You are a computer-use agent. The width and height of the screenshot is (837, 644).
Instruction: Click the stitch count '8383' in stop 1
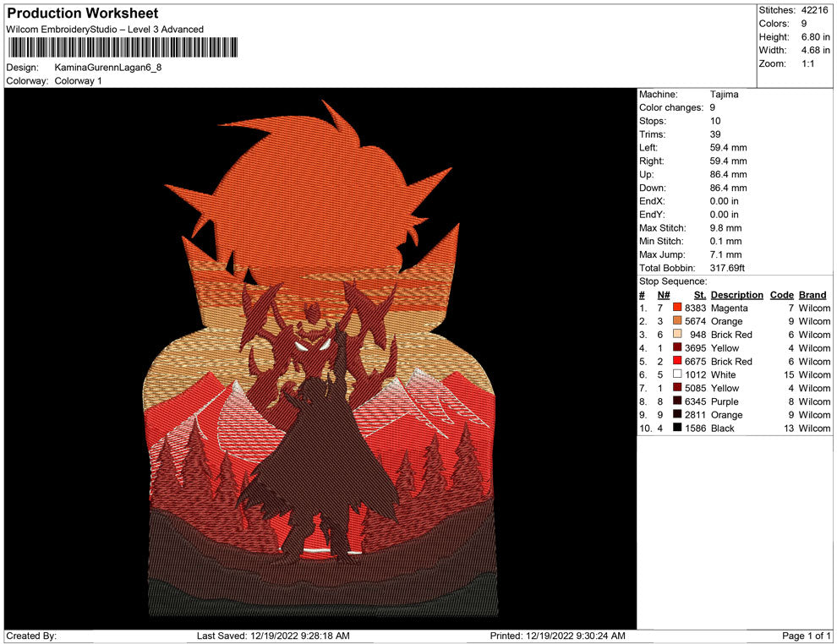click(x=695, y=308)
